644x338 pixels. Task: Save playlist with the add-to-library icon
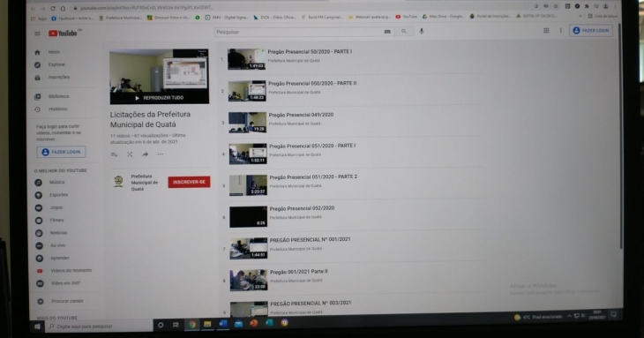click(114, 154)
